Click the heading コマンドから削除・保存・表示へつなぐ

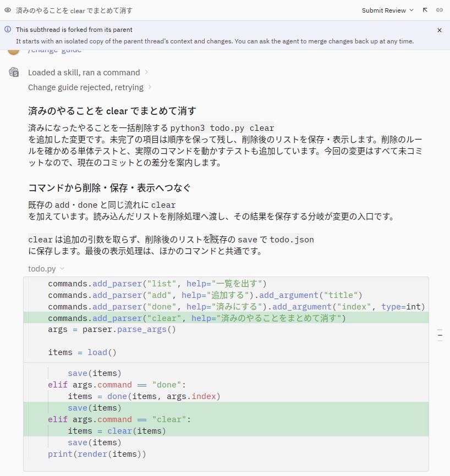[x=109, y=187]
